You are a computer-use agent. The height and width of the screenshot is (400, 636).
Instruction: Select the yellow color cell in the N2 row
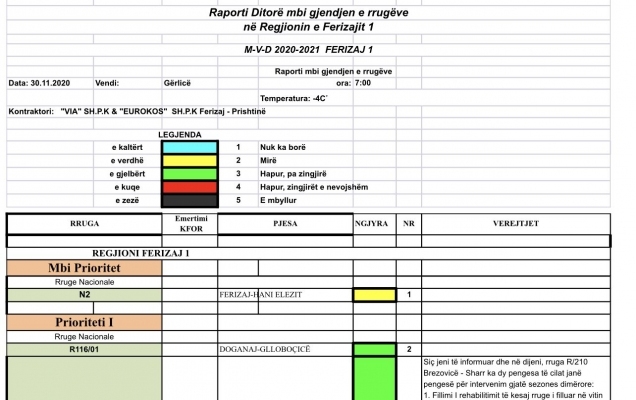pos(374,295)
